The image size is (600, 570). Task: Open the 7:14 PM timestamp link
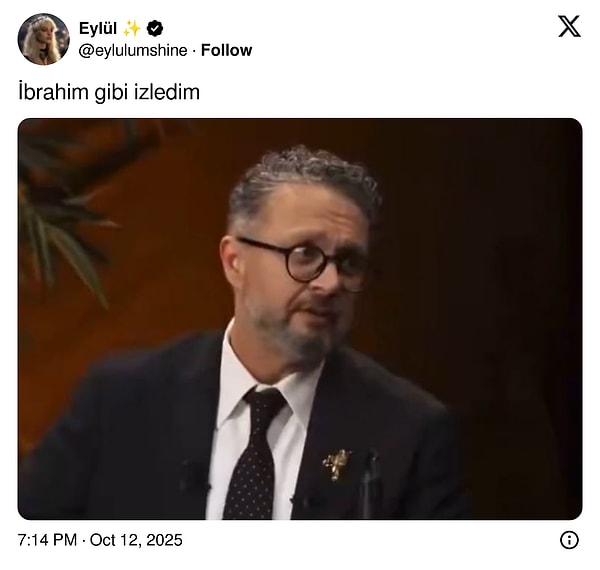pyautogui.click(x=47, y=540)
